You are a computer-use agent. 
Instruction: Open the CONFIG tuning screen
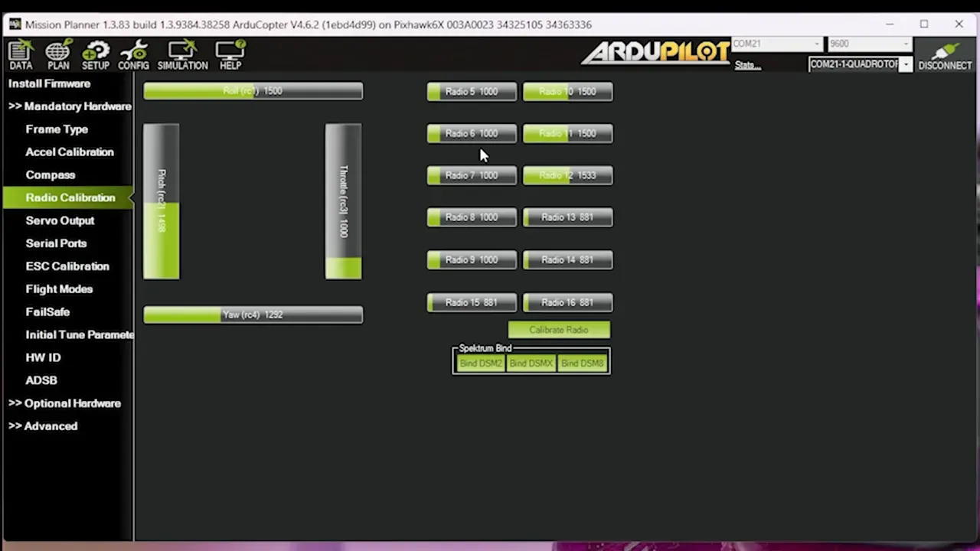(x=133, y=55)
